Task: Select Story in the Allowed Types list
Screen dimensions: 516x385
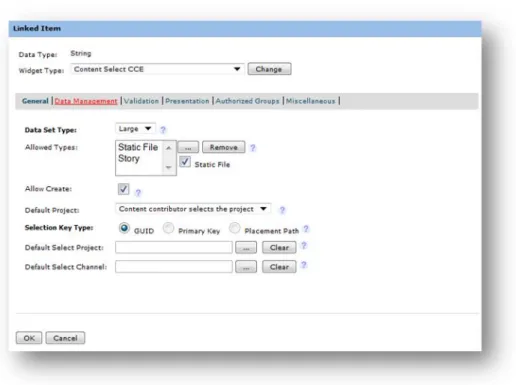Action: (x=129, y=158)
